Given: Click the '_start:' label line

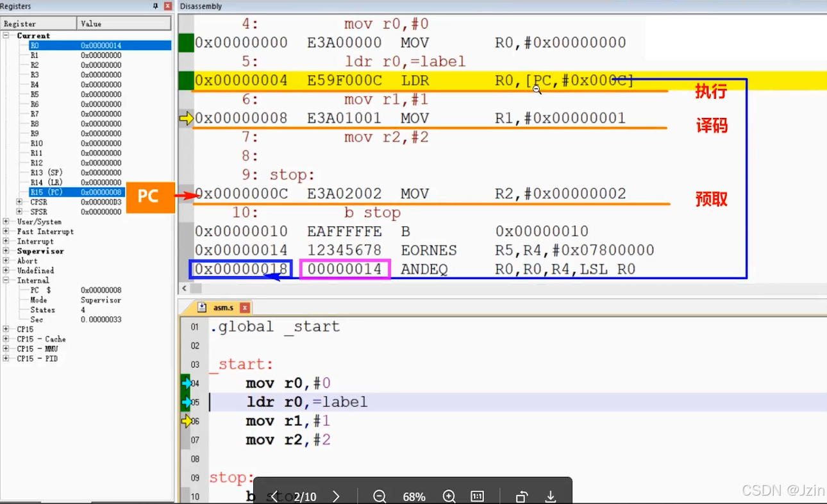Looking at the screenshot, I should pos(241,365).
